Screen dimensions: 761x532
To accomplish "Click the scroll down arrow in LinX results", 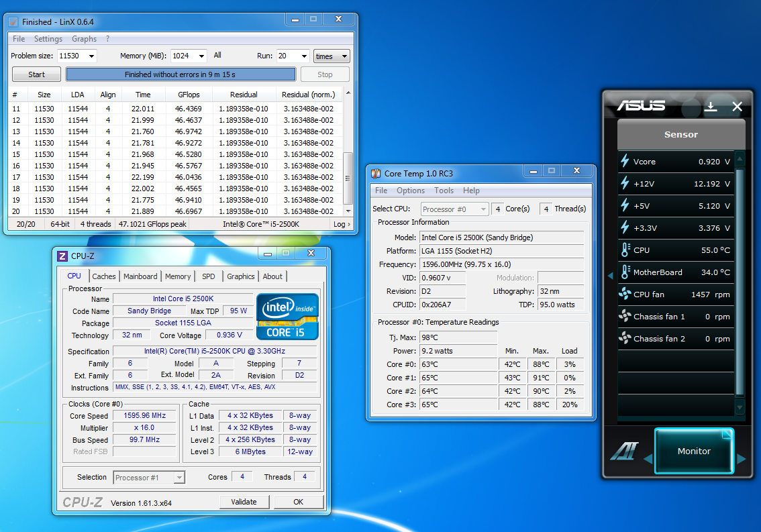I will (x=348, y=211).
